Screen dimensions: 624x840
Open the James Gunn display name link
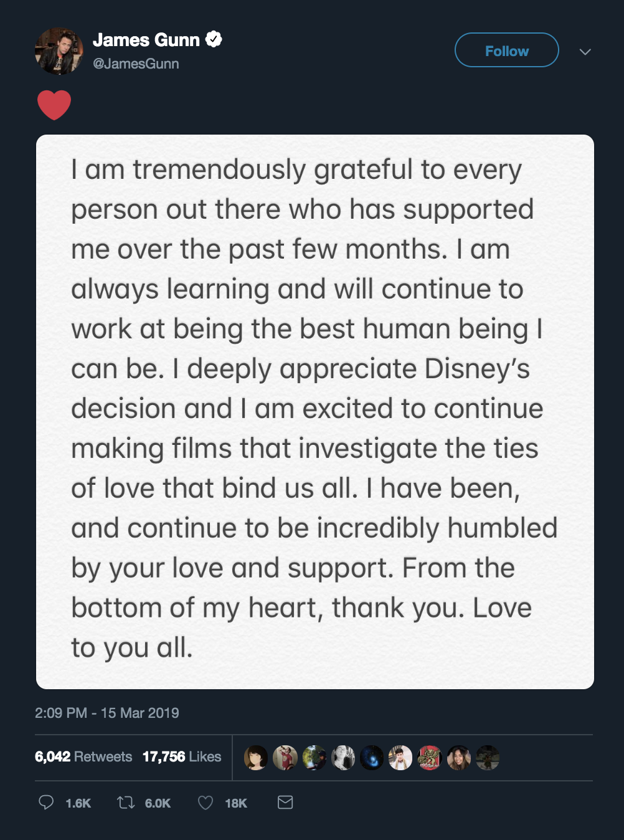[146, 40]
